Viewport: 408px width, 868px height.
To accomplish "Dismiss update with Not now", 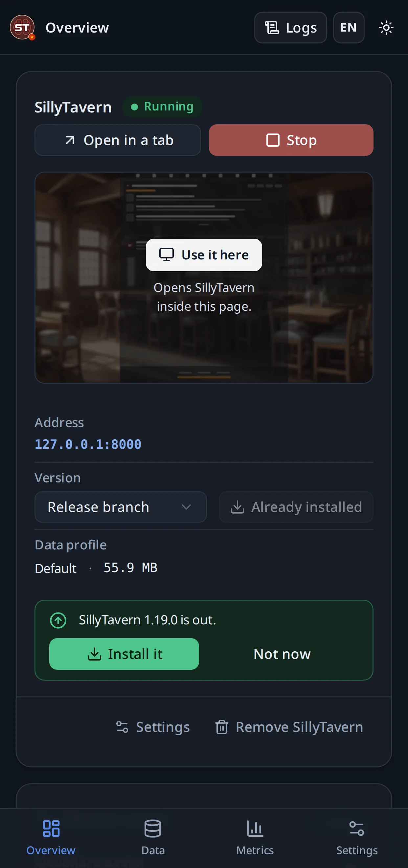I will coord(282,654).
